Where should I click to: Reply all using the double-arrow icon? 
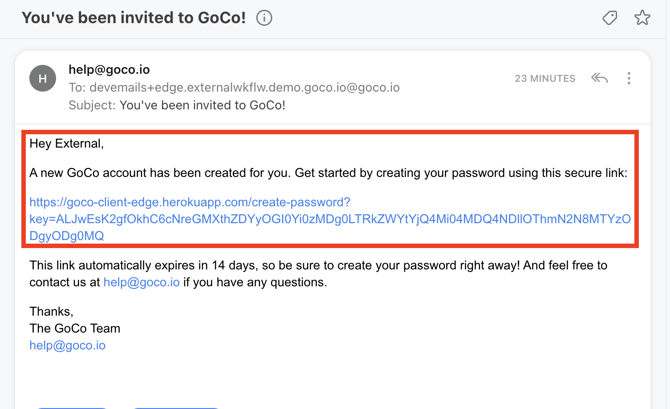(599, 78)
